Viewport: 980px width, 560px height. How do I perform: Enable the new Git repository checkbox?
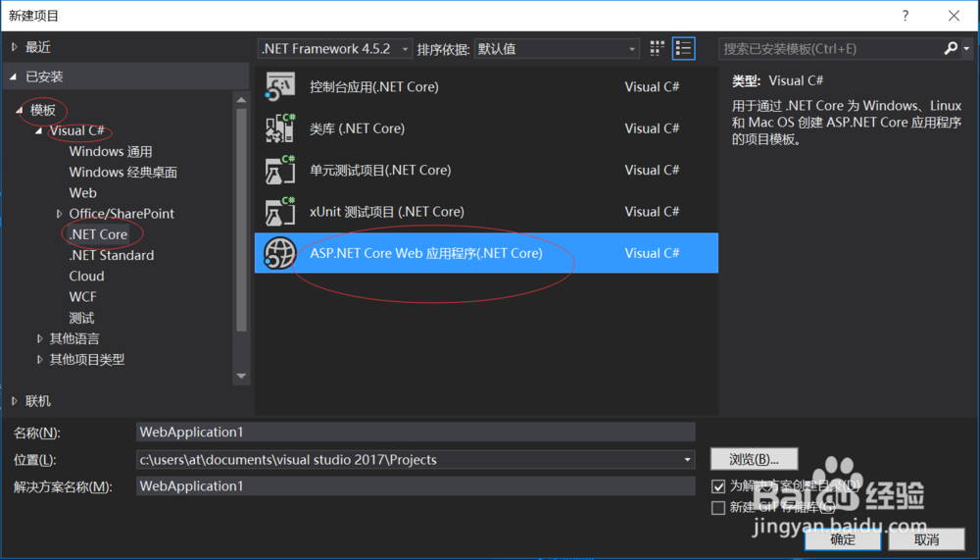tap(718, 507)
